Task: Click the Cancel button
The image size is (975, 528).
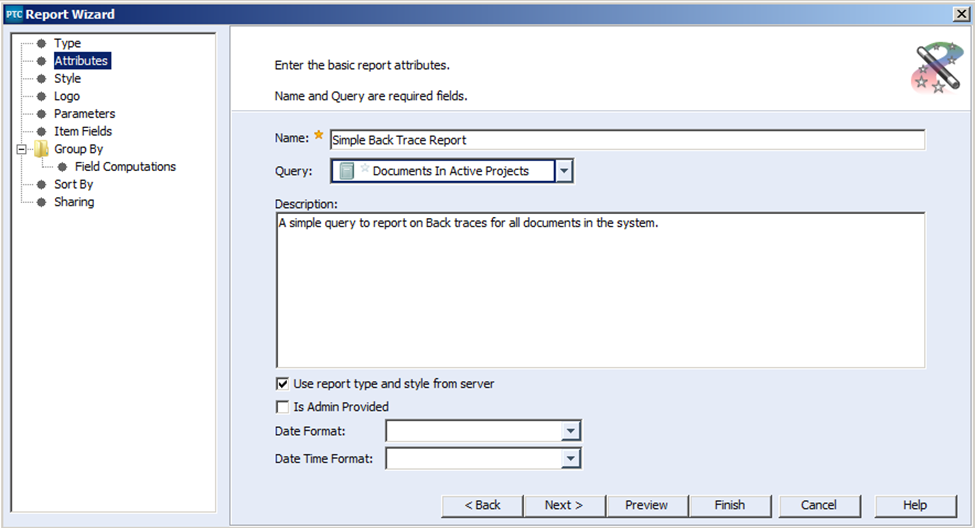Action: pos(819,506)
